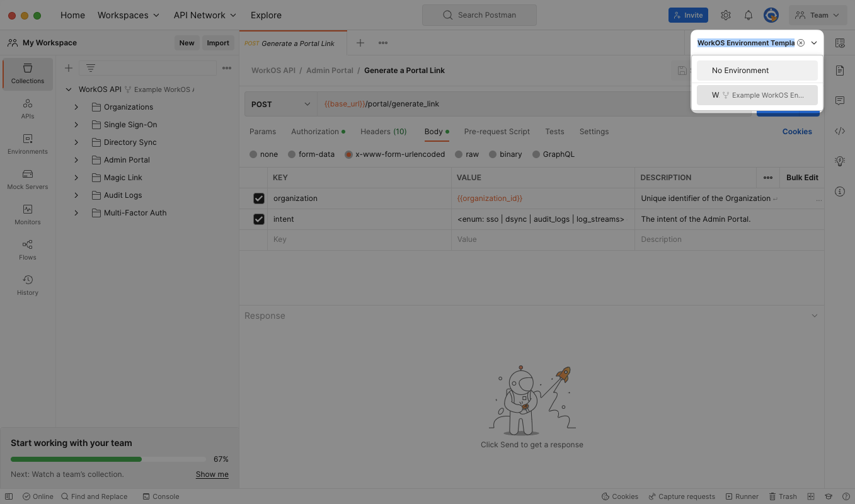Open the code snippet panel
855x504 pixels.
coord(839,131)
